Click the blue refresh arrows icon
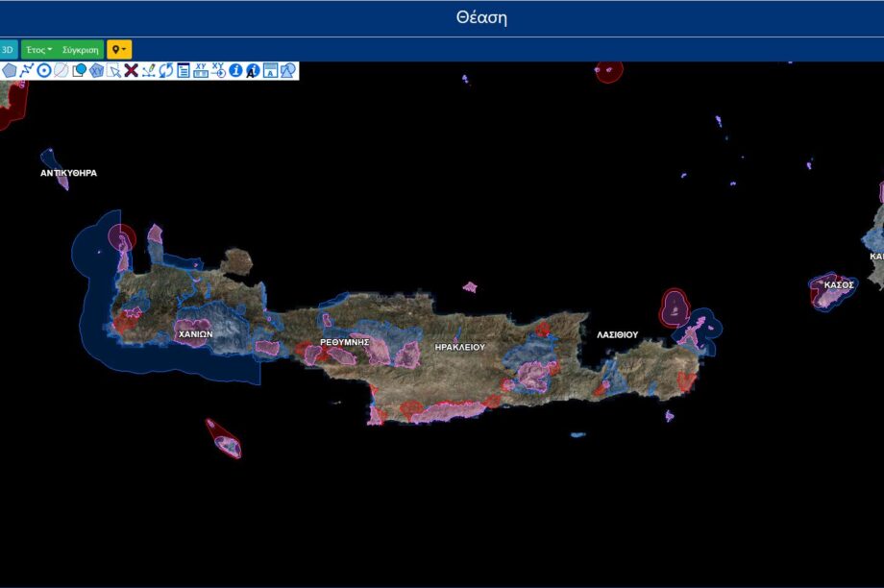 point(166,70)
